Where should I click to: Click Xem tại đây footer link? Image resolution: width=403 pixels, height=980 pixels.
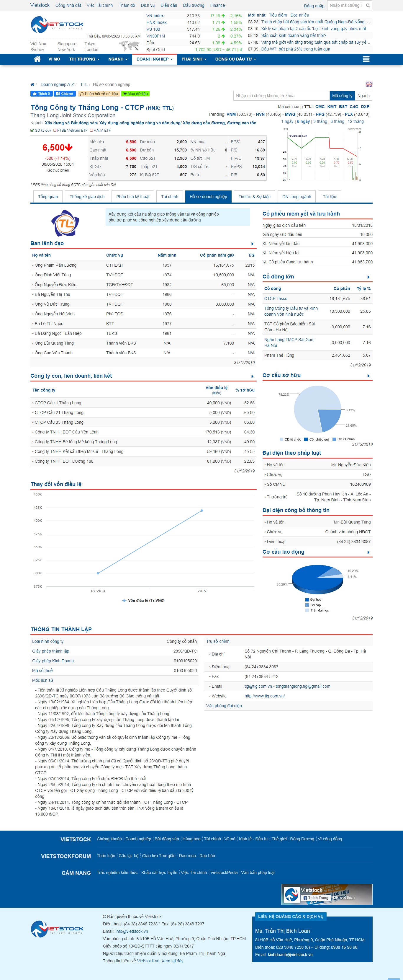coord(172,961)
